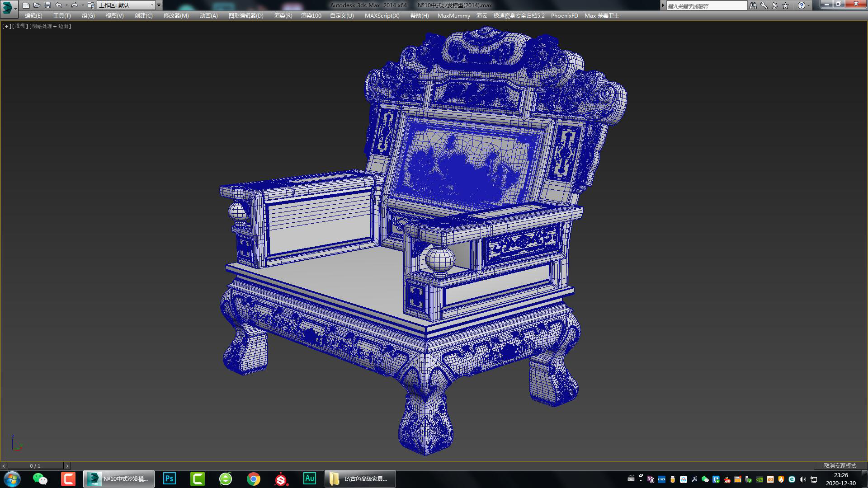This screenshot has width=868, height=488.
Task: Open a file using the Open folder icon
Action: click(x=36, y=5)
